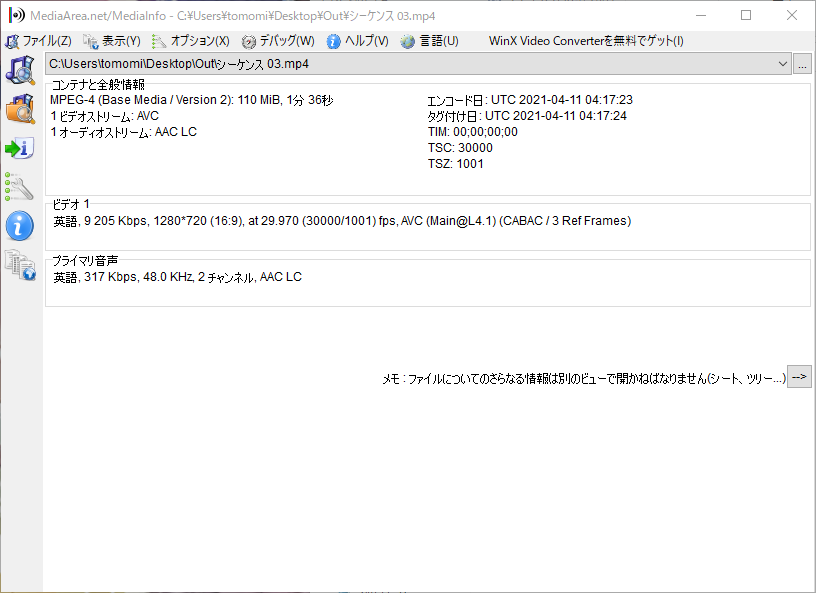Click the file path field 'シーケンス 03.mp4'
Screen dimensions: 816x593
[x=418, y=64]
